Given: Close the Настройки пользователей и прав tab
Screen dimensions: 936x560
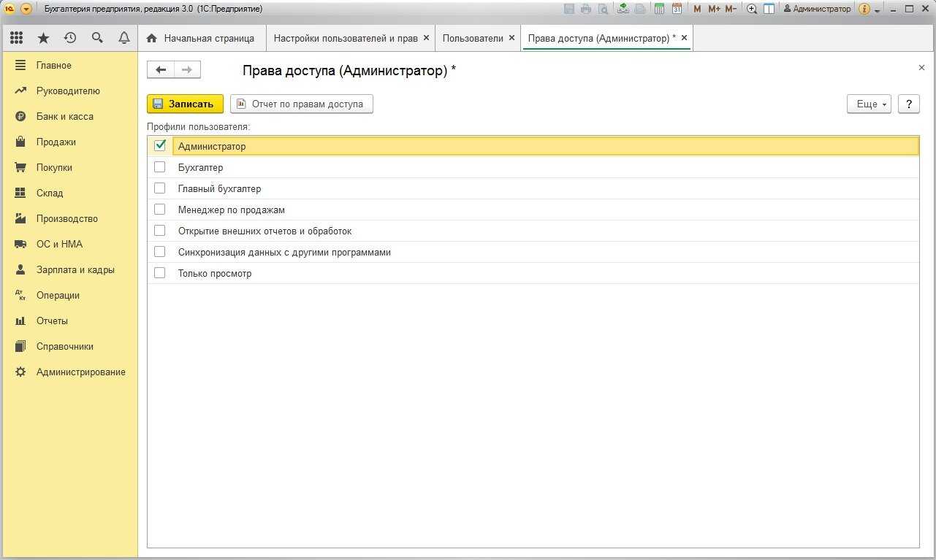Looking at the screenshot, I should pyautogui.click(x=426, y=37).
